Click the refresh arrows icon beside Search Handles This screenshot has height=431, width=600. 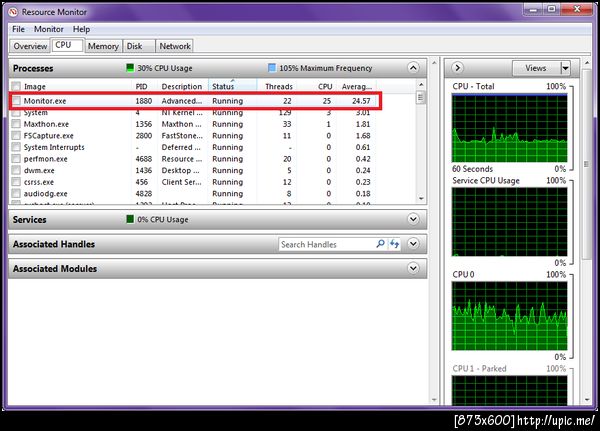point(394,244)
